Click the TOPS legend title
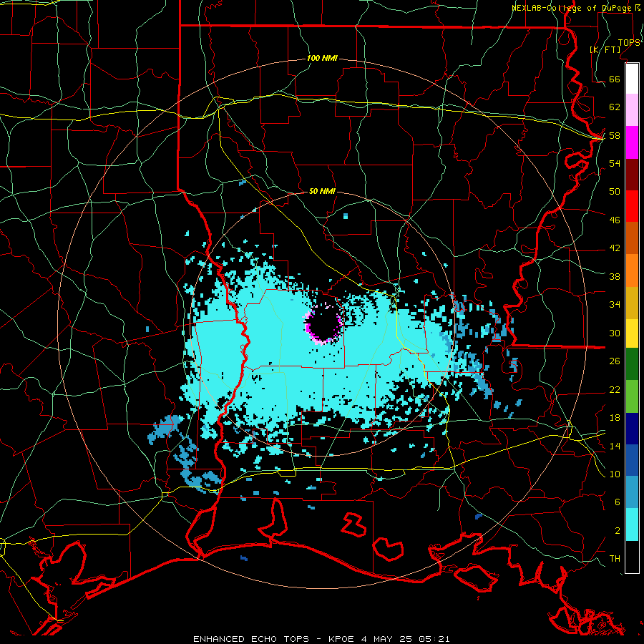 (x=629, y=43)
